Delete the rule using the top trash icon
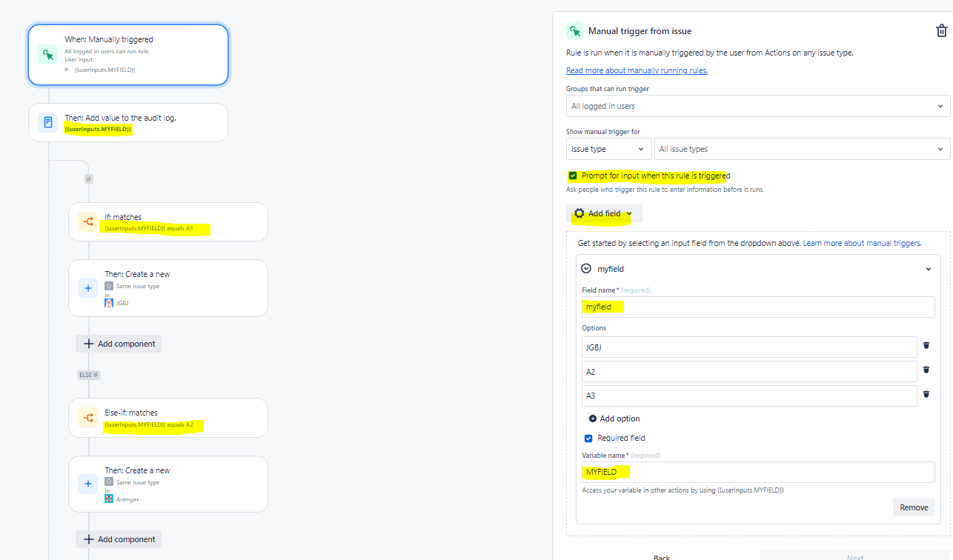 941,30
